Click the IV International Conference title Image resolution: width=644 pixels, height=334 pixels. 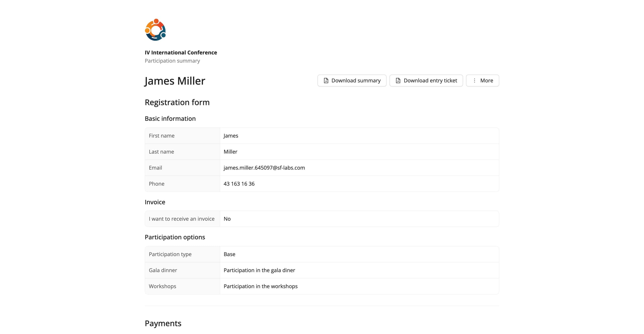tap(181, 53)
